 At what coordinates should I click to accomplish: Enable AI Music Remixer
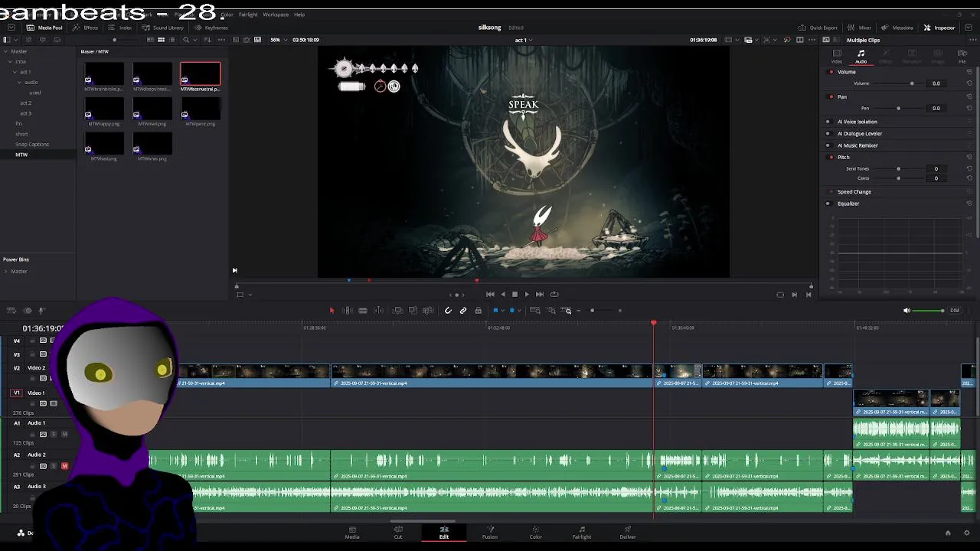click(828, 145)
